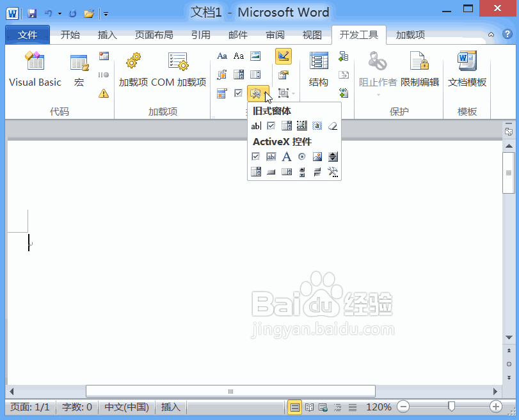Click the Schema icon beside 结构
The height and width of the screenshot is (420, 519).
[344, 56]
